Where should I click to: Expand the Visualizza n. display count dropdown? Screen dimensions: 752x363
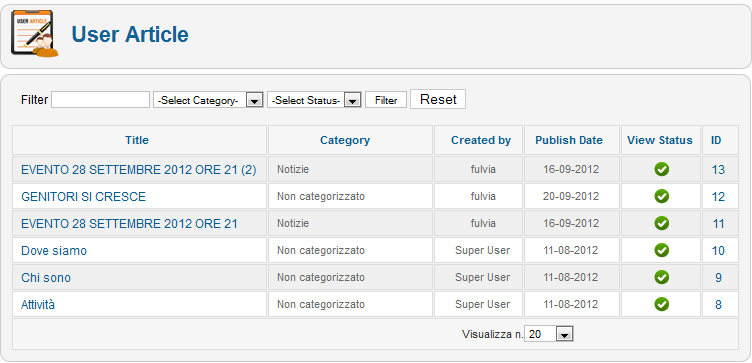(x=549, y=334)
